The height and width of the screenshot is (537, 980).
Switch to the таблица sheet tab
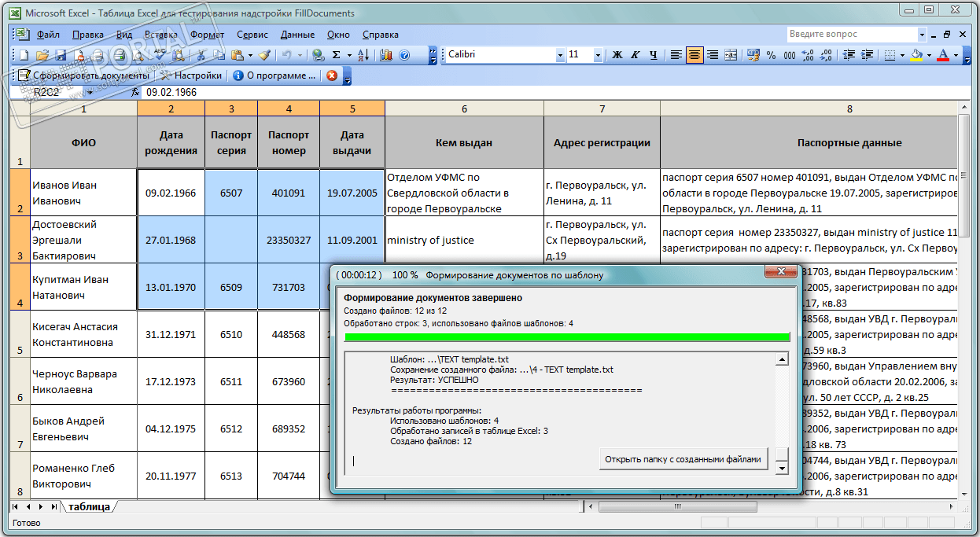coord(89,506)
